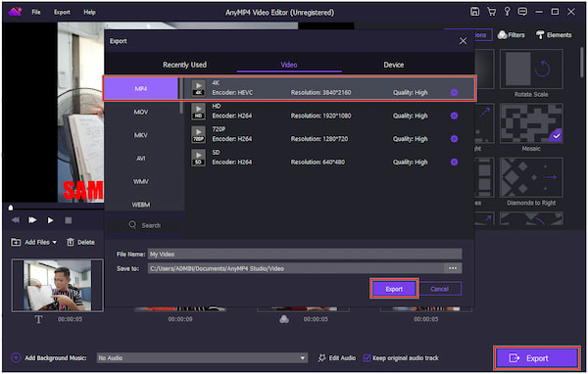
Task: Browse save folder with three-dots button
Action: [453, 268]
